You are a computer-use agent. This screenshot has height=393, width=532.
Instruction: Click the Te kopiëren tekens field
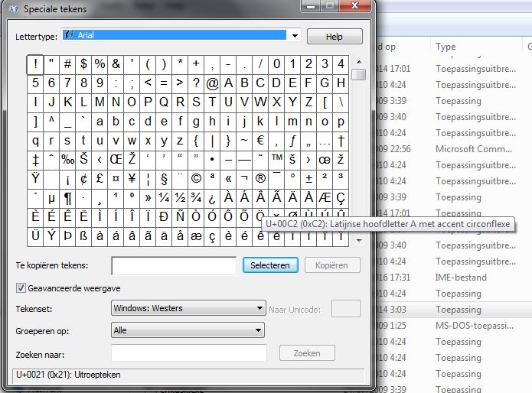174,265
